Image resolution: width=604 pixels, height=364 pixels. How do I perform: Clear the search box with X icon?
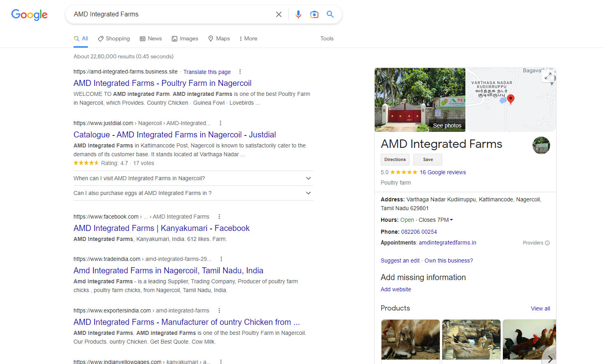[279, 14]
